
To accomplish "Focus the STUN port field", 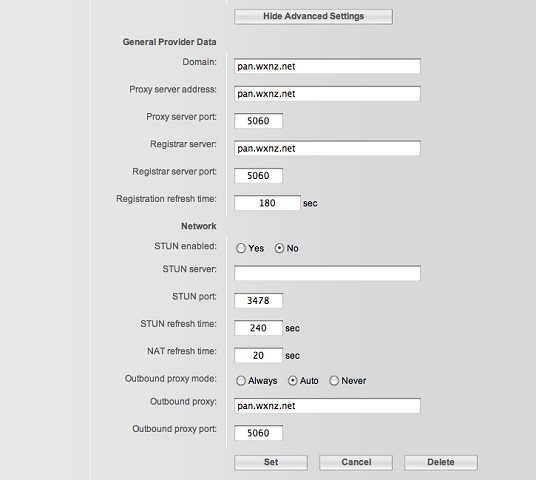I will pos(258,301).
